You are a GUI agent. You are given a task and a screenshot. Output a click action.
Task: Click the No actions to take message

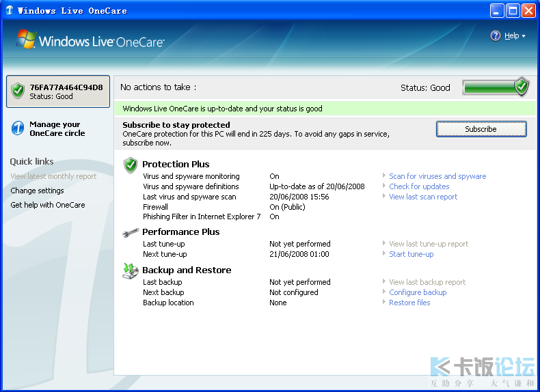158,87
